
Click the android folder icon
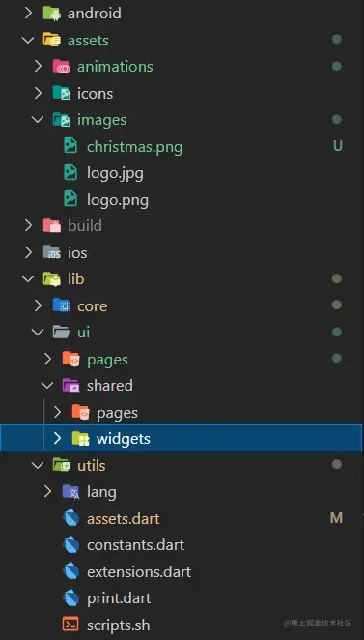52,14
